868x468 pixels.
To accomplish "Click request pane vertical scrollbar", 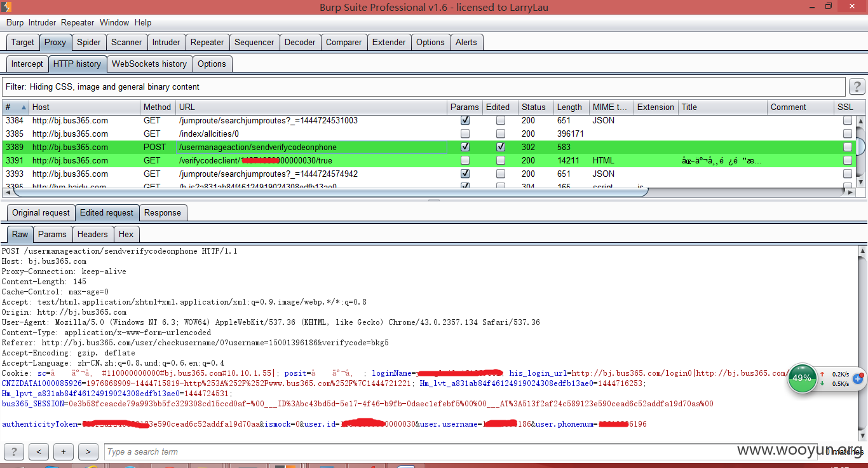I will pos(862,343).
